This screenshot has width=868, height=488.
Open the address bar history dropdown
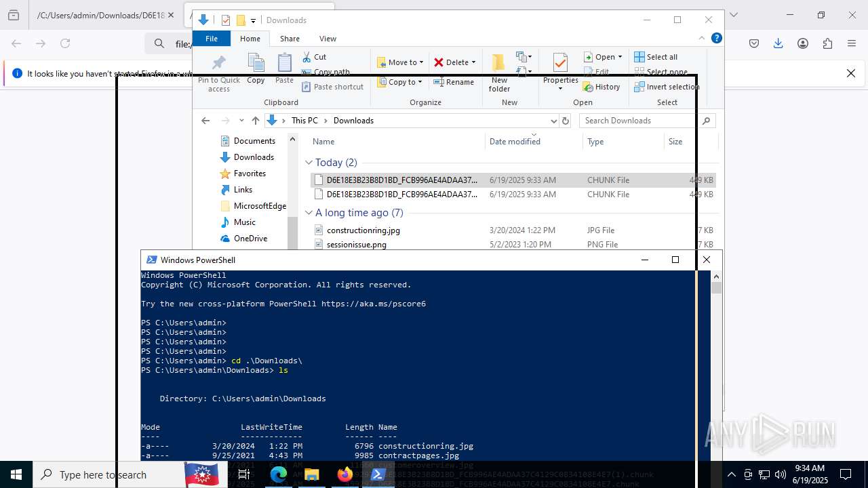553,121
